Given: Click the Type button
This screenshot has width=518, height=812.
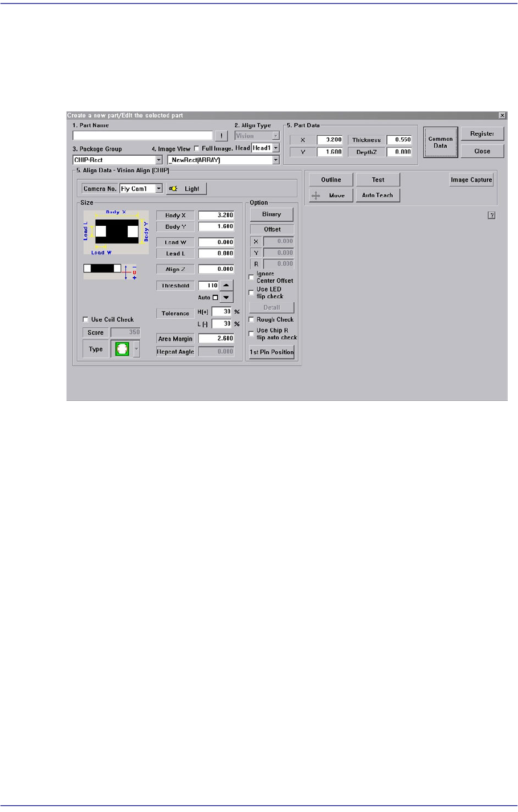Looking at the screenshot, I should (96, 349).
